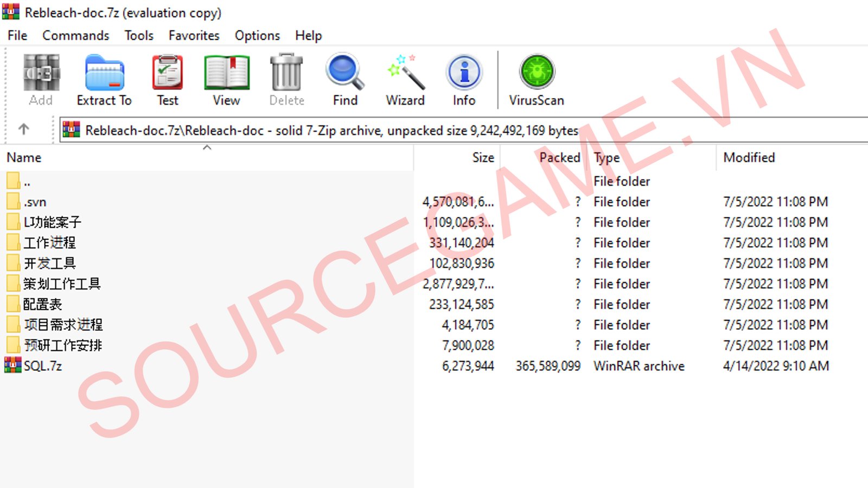Run the Test archive tool
The width and height of the screenshot is (868, 488).
coord(168,80)
